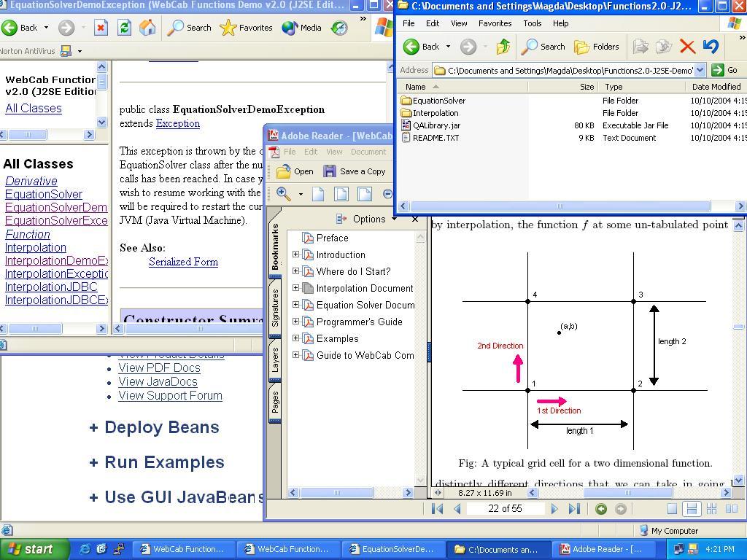This screenshot has width=747, height=560.
Task: Open the Norton AntiVirus dropdown arrow
Action: [80, 51]
